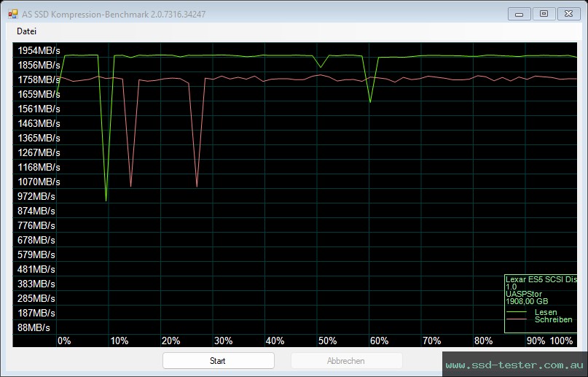Image resolution: width=588 pixels, height=377 pixels.
Task: Click the 1463MB/s axis label
Action: [39, 124]
